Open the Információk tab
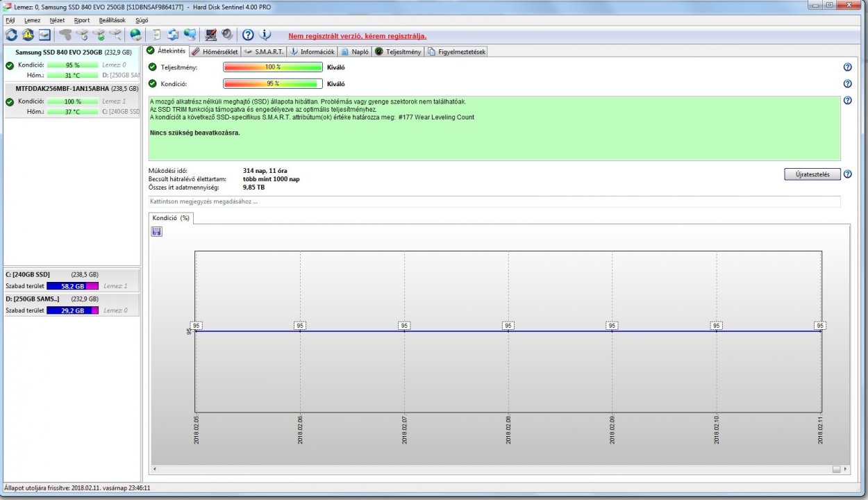Screen dimensions: 868x500 [x=312, y=52]
